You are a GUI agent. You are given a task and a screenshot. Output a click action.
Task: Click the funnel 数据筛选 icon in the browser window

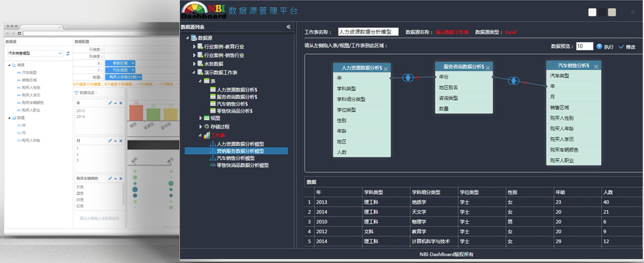click(x=76, y=94)
